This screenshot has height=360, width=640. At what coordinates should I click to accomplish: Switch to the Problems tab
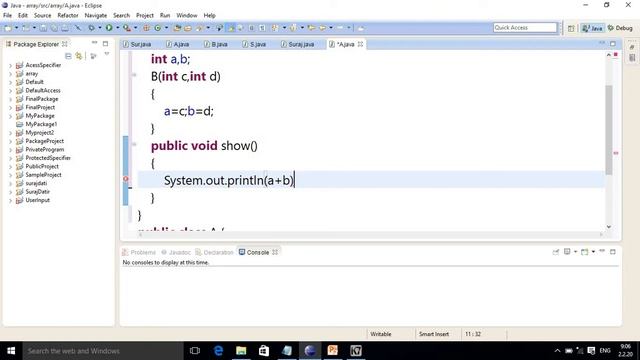pyautogui.click(x=139, y=252)
